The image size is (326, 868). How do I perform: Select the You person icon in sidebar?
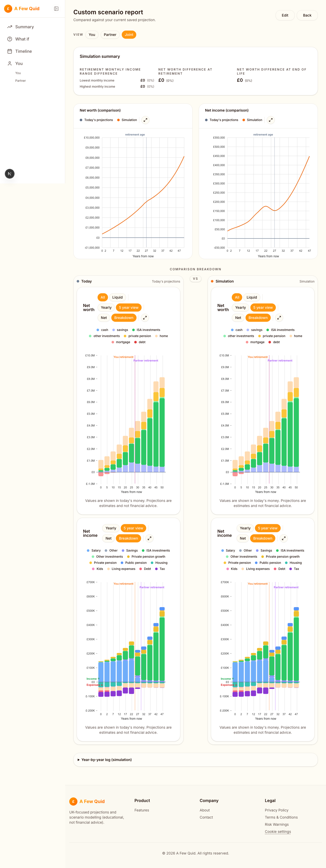9,63
